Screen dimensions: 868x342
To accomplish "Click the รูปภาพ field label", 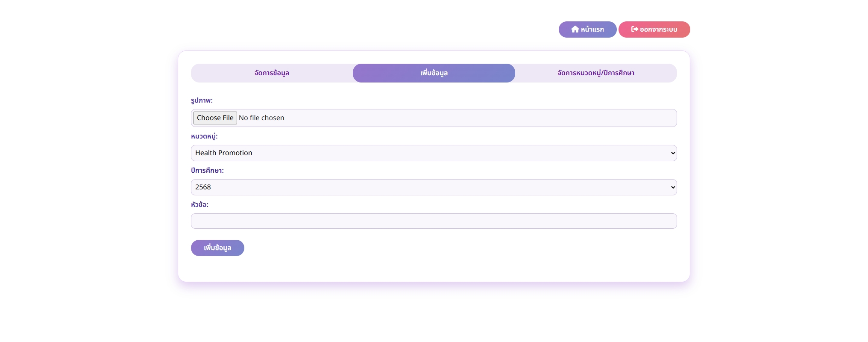I will tap(202, 100).
